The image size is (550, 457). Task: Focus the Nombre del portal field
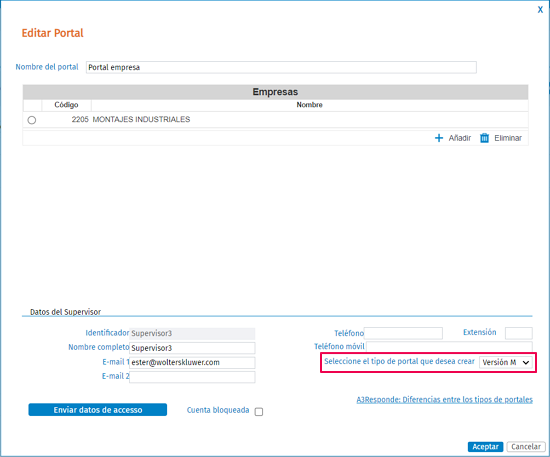(281, 67)
